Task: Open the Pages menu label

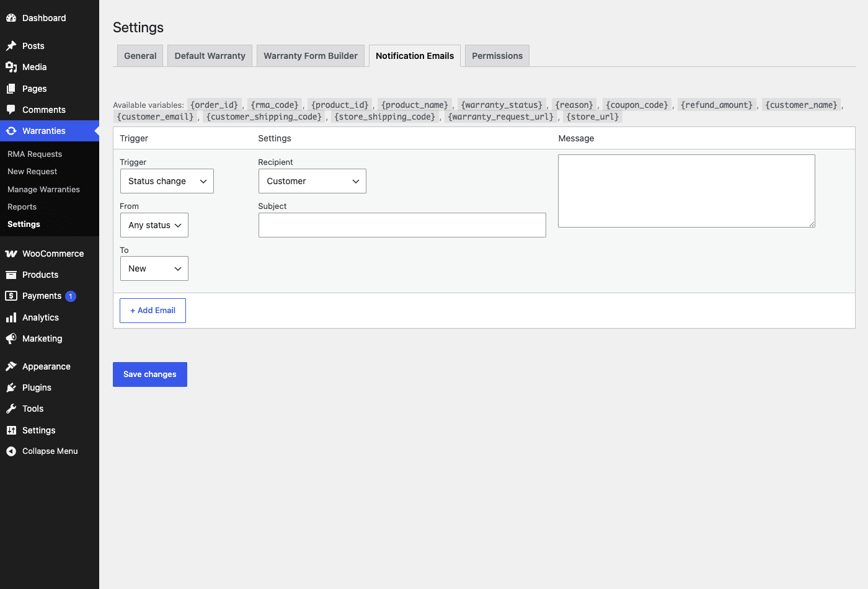Action: [35, 89]
